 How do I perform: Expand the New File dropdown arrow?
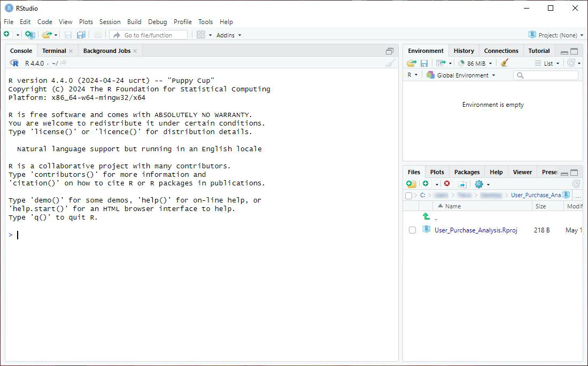(18, 35)
